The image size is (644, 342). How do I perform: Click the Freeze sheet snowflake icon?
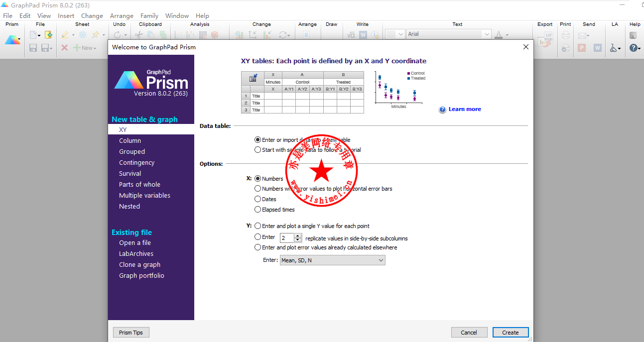point(83,35)
